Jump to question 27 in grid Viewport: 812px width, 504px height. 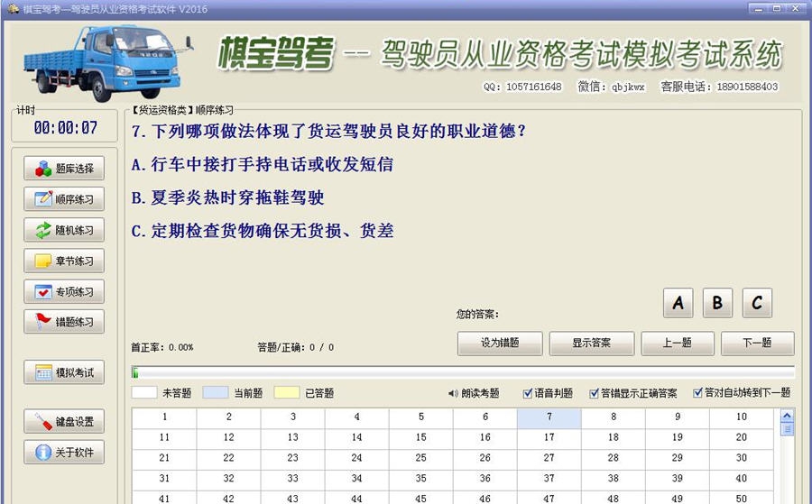(549, 458)
